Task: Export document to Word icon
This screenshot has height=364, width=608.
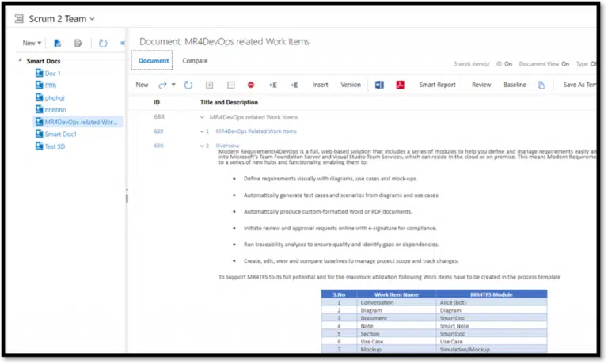Action: click(x=379, y=85)
